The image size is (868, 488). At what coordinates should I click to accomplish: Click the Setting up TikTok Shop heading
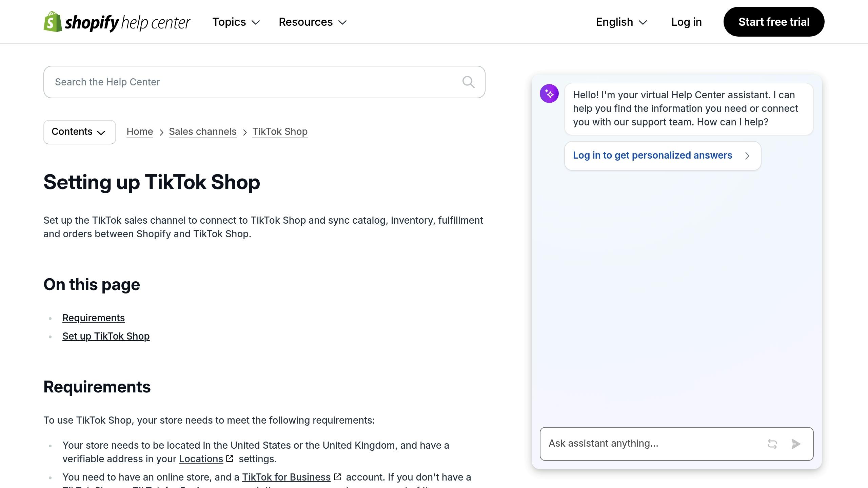tap(152, 182)
